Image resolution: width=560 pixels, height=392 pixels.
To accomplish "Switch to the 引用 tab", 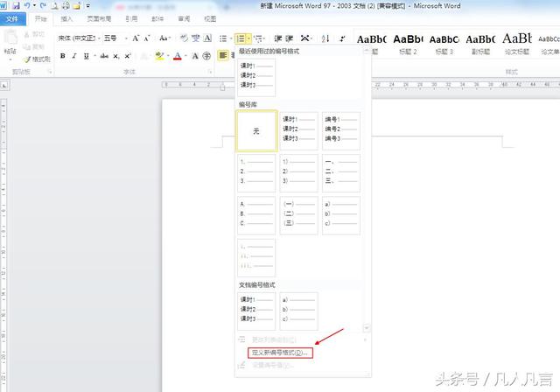I will [131, 19].
